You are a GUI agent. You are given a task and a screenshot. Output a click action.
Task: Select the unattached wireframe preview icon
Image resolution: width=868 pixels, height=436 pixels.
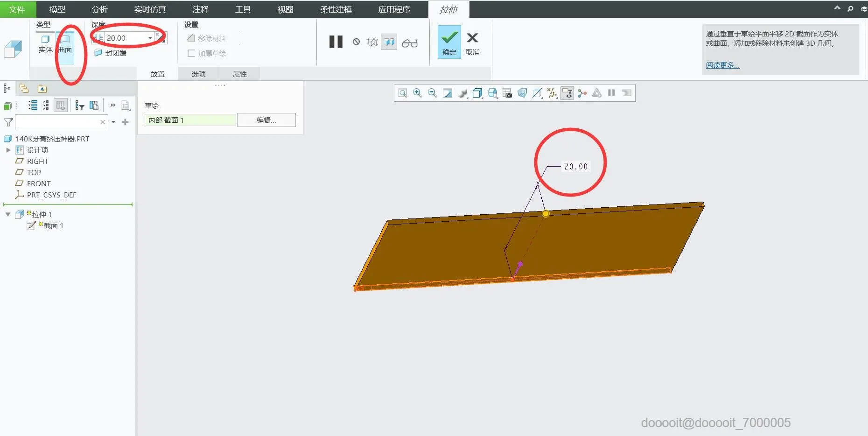point(372,42)
